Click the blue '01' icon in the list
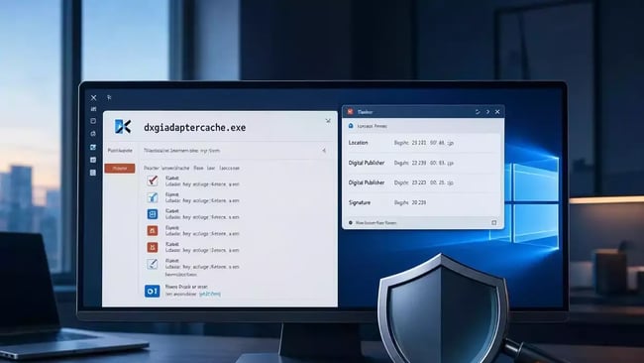644x363 pixels. point(153,291)
